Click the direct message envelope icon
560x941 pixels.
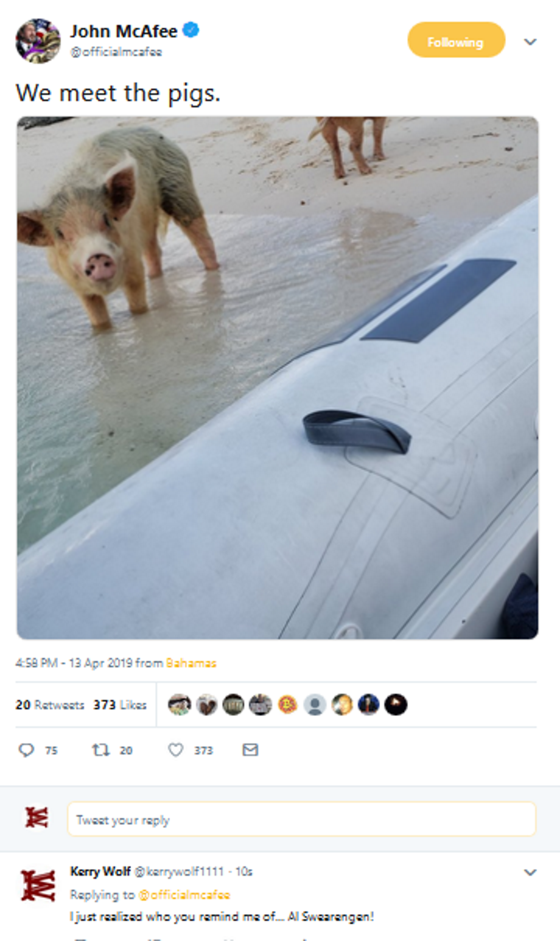click(x=250, y=750)
